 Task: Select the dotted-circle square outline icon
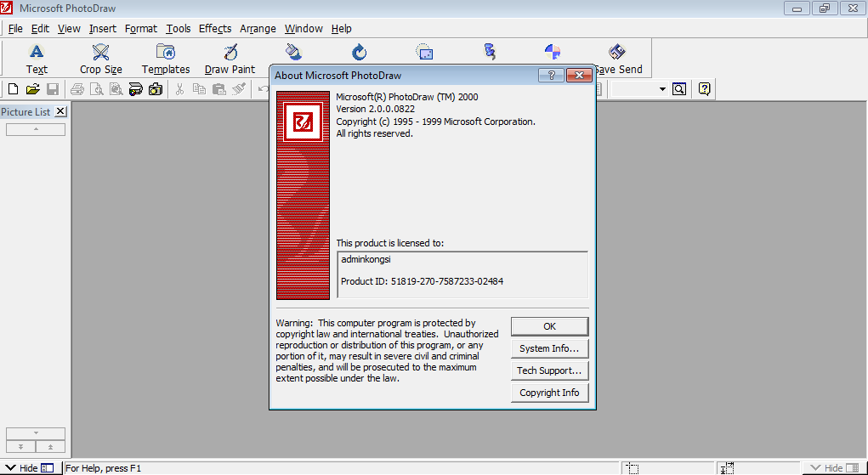point(424,53)
